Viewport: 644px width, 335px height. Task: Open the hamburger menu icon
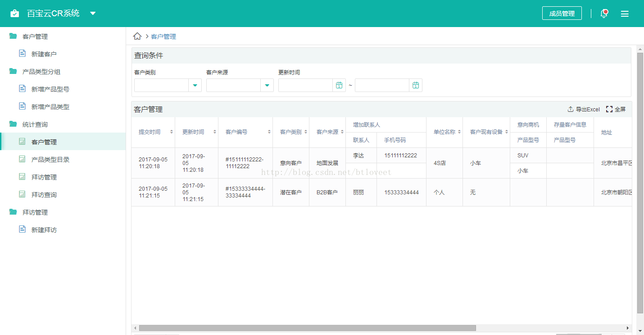tap(625, 14)
